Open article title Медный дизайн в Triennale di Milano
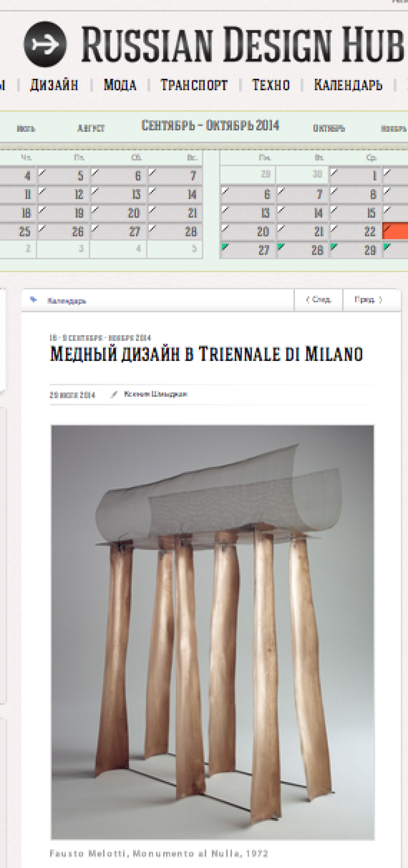Viewport: 408px width, 868px height. point(206,354)
